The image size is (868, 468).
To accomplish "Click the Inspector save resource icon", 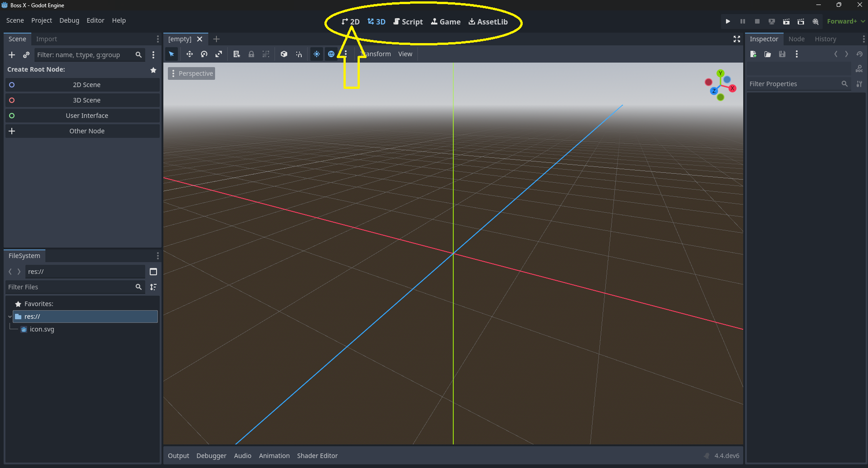I will point(782,54).
